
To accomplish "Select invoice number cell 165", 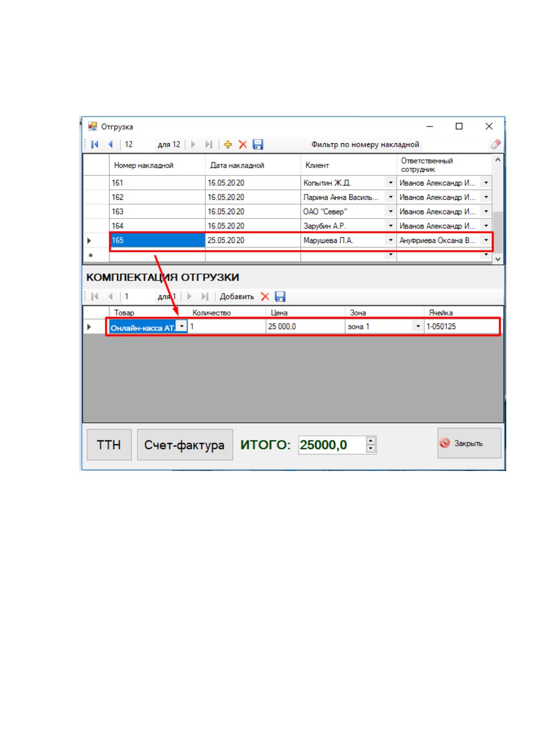I will [x=157, y=240].
